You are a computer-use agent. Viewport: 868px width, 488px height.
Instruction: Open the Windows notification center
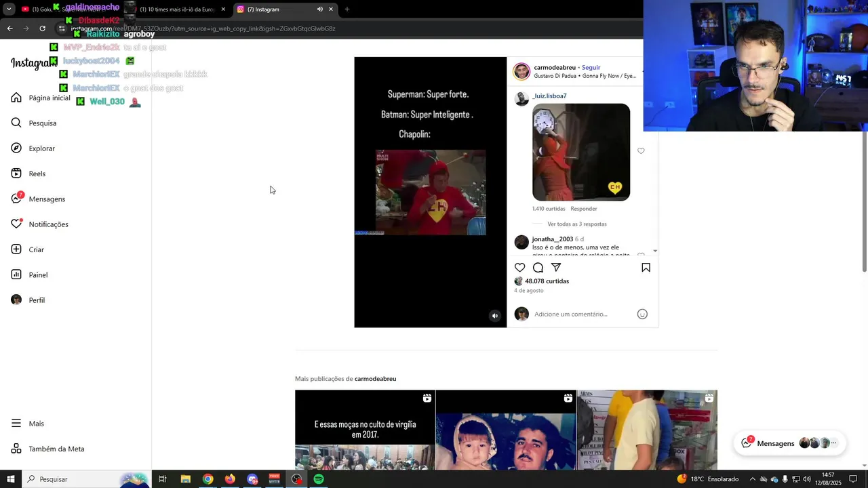point(854,479)
